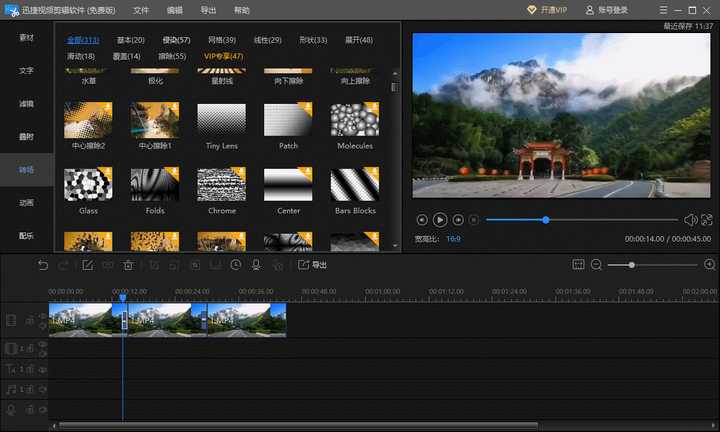The image size is (720, 432).
Task: Click the music track note icon
Action: point(11,389)
